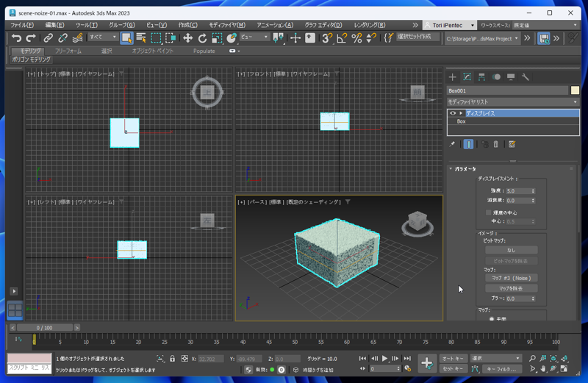This screenshot has height=383, width=588.
Task: Click the large Set Keys plus button
Action: tap(427, 363)
